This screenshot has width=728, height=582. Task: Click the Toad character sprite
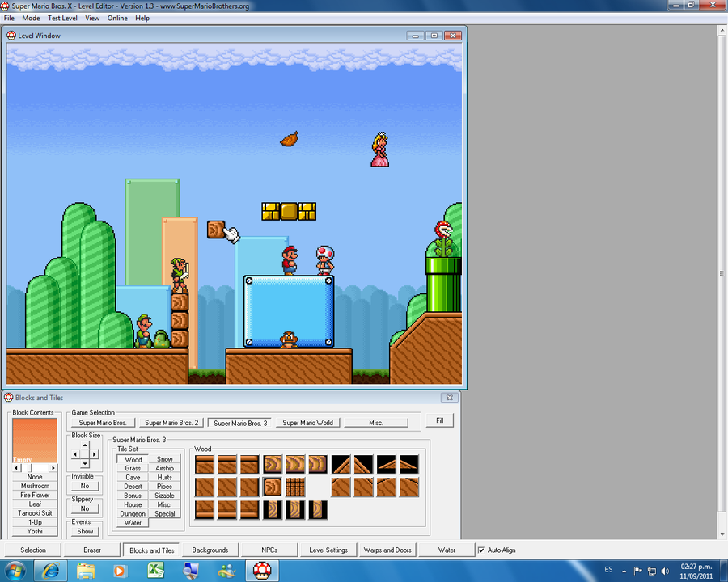point(325,260)
